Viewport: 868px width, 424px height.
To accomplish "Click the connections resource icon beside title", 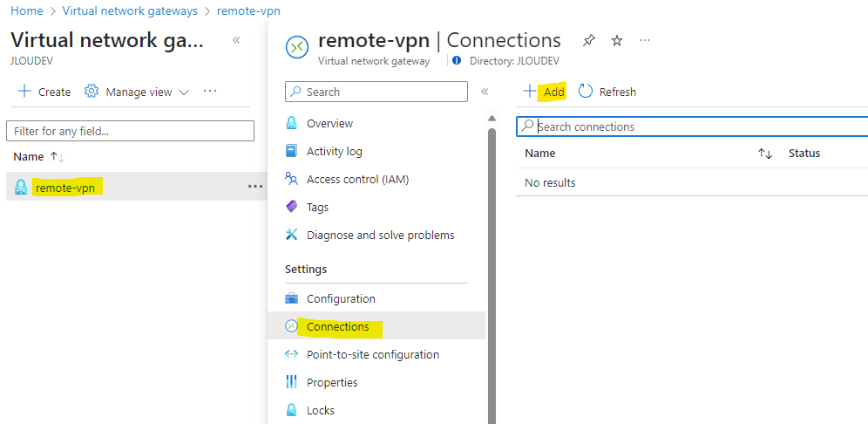I will point(296,47).
